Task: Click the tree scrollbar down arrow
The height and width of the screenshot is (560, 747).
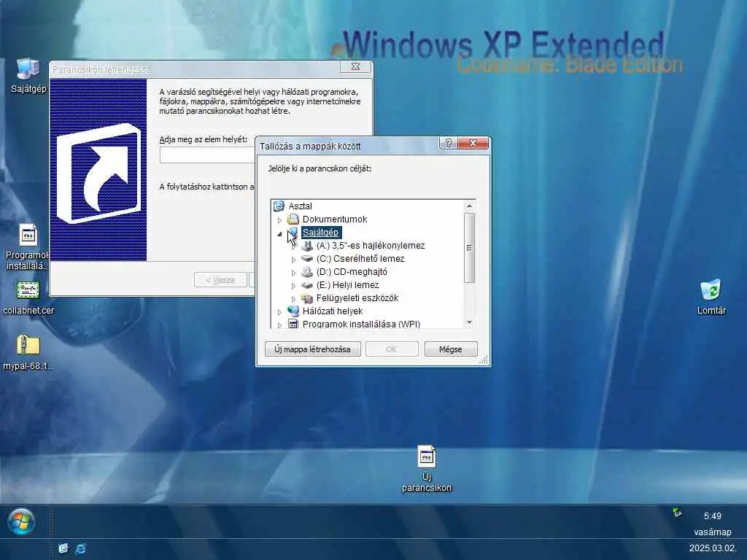Action: pyautogui.click(x=469, y=322)
